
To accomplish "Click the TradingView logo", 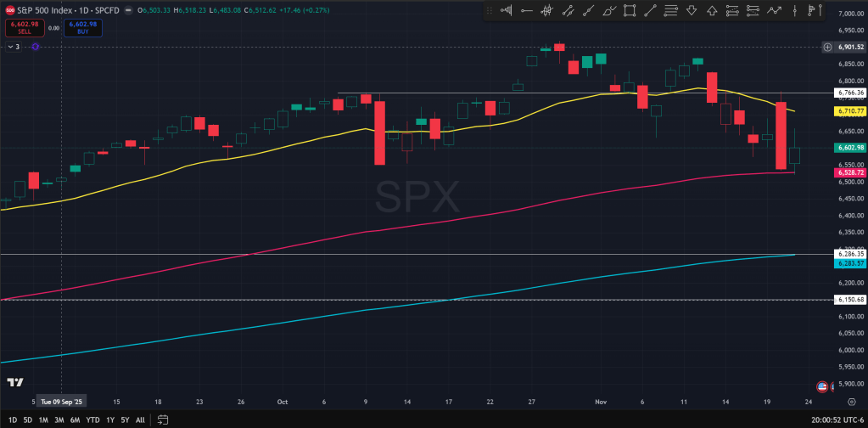I will pos(14,383).
